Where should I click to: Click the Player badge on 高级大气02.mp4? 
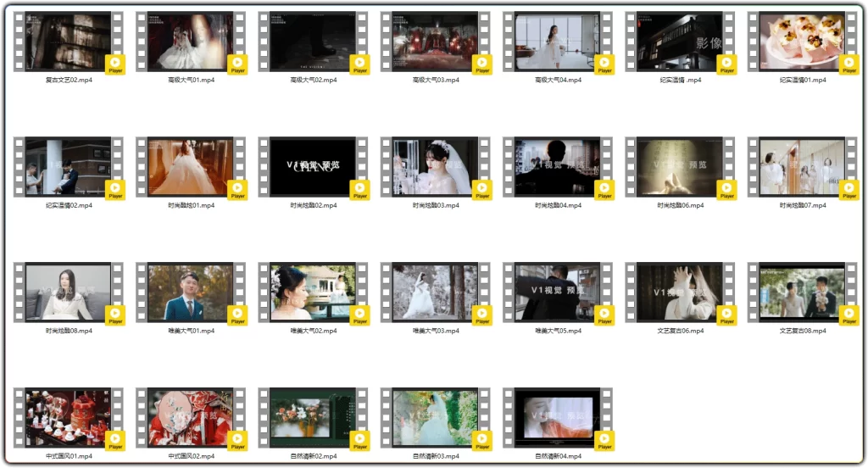[x=359, y=64]
